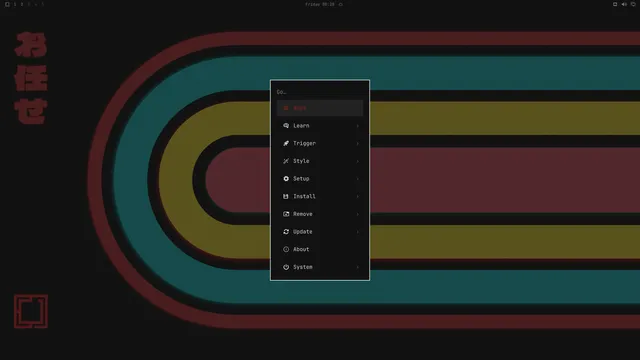Click the update indicator beside the clock
The width and height of the screenshot is (640, 360).
(x=341, y=4)
